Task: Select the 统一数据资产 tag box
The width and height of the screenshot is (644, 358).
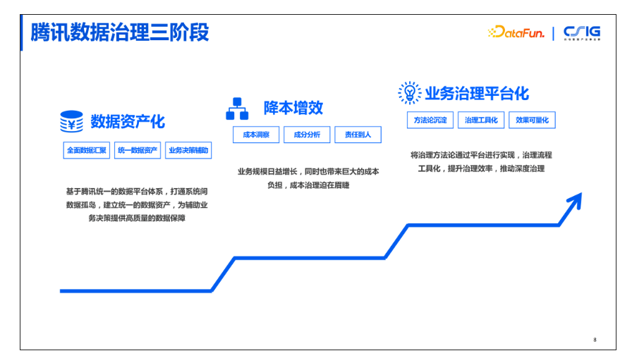Action: [138, 150]
